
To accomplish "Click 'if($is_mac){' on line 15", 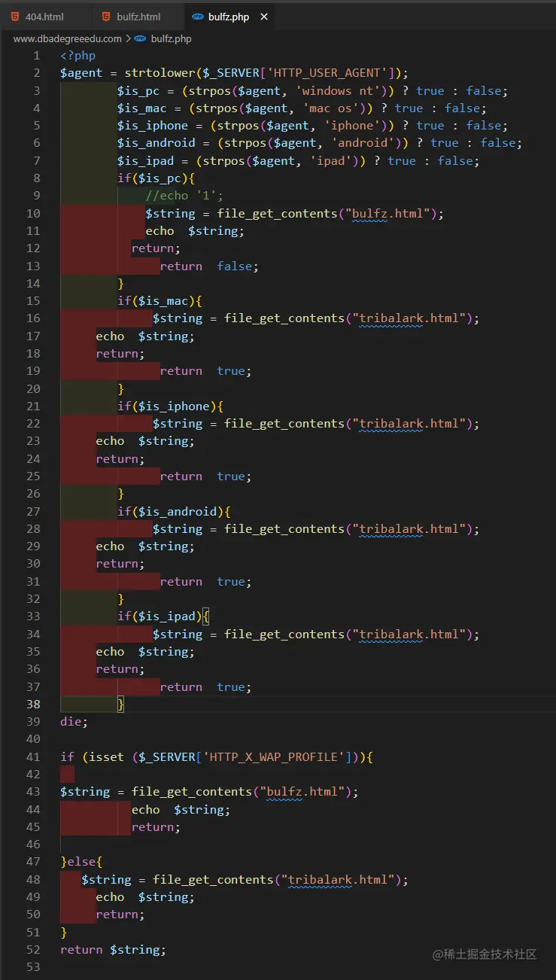I will coord(160,301).
